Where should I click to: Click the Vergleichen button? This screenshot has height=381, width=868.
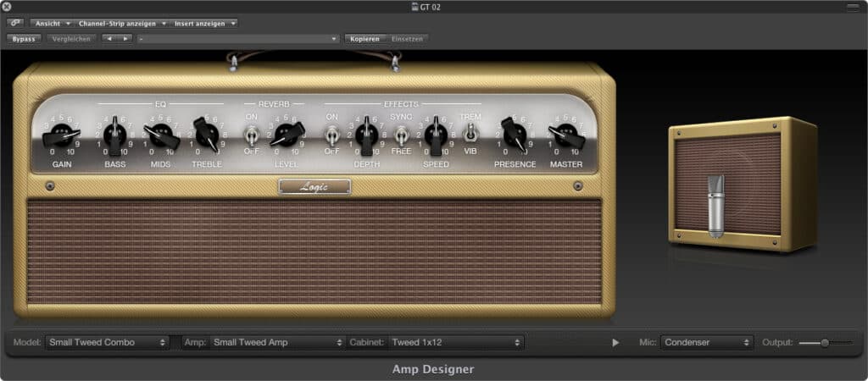[x=71, y=39]
